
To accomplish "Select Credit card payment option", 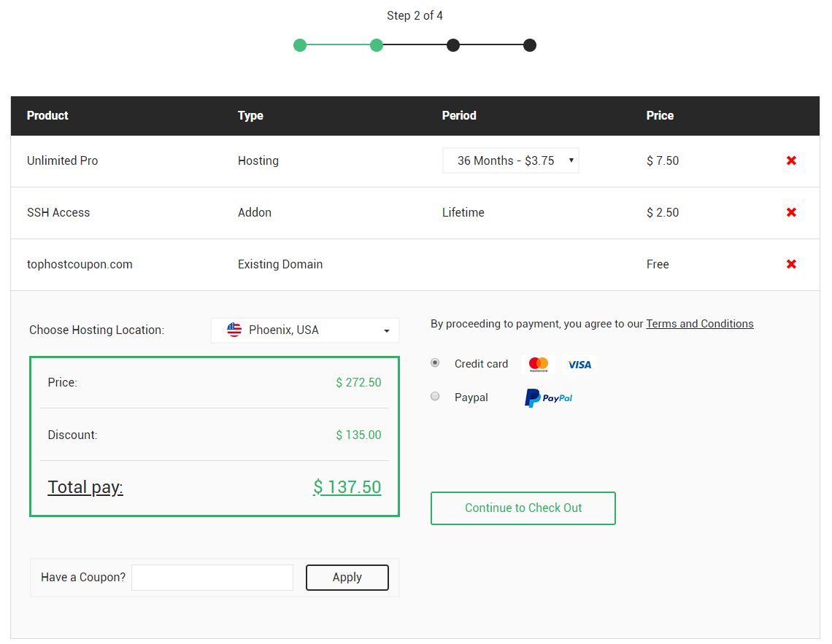I will (x=435, y=363).
